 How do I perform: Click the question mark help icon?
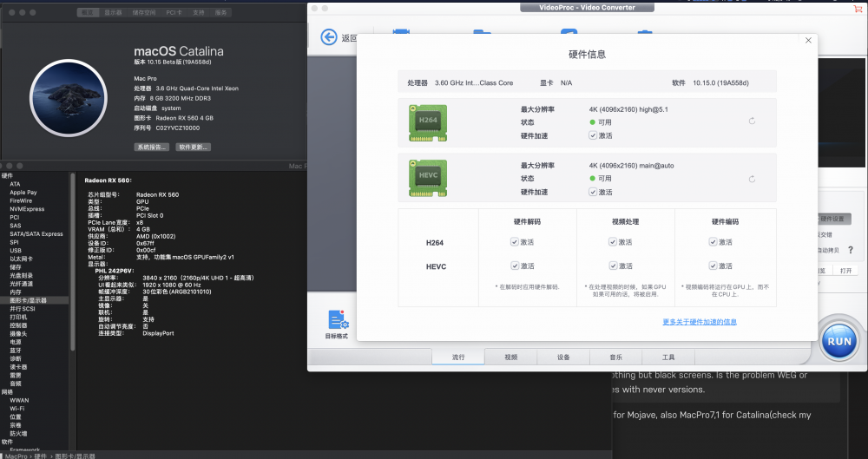pos(851,250)
